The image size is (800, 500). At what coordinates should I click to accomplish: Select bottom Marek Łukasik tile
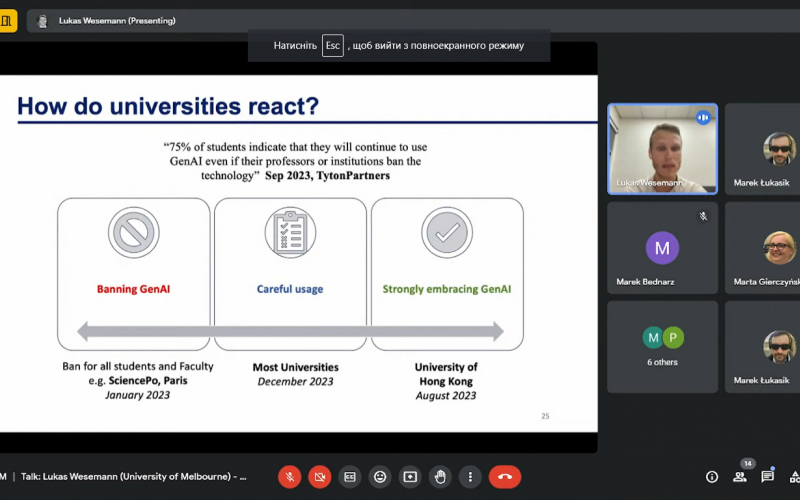pos(763,347)
